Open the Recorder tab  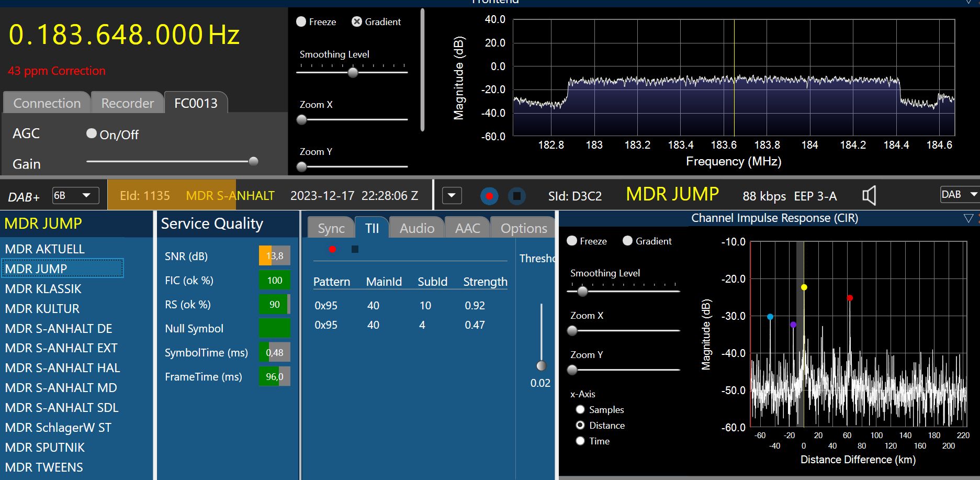[x=127, y=103]
